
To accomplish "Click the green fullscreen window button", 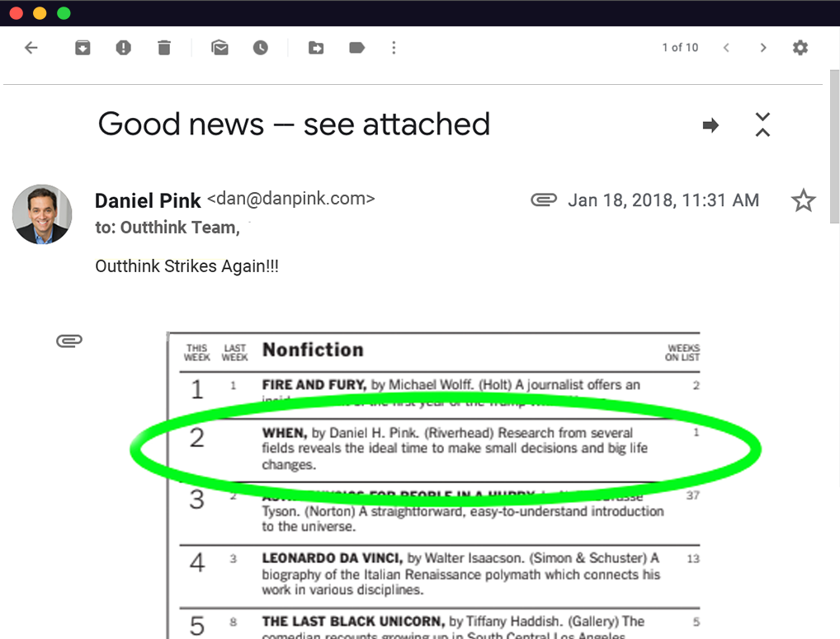I will [64, 13].
